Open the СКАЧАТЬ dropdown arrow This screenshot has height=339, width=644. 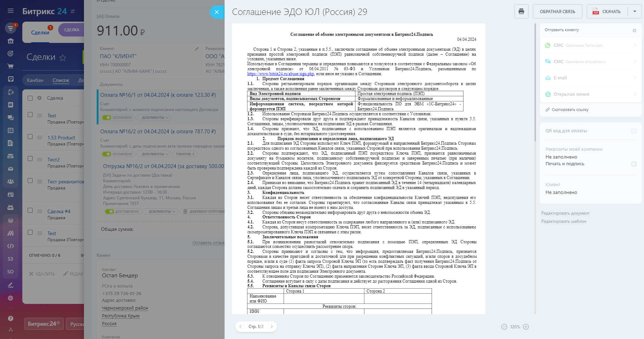click(x=635, y=11)
